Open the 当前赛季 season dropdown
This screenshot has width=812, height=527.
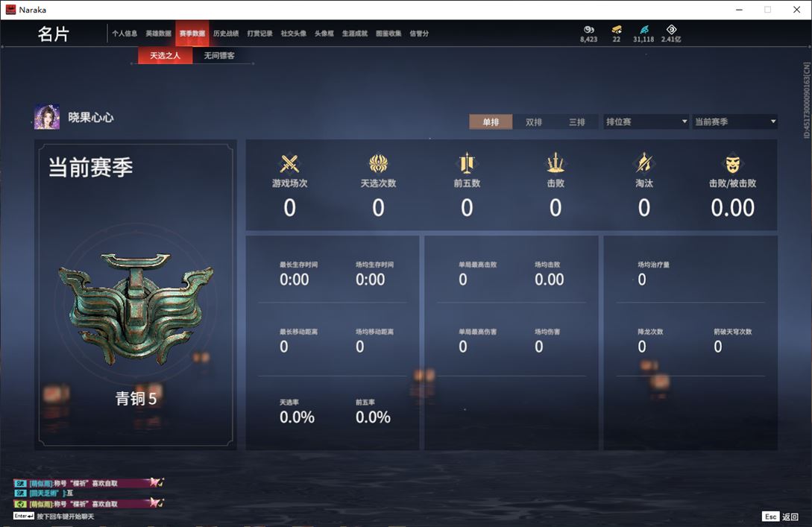click(735, 122)
